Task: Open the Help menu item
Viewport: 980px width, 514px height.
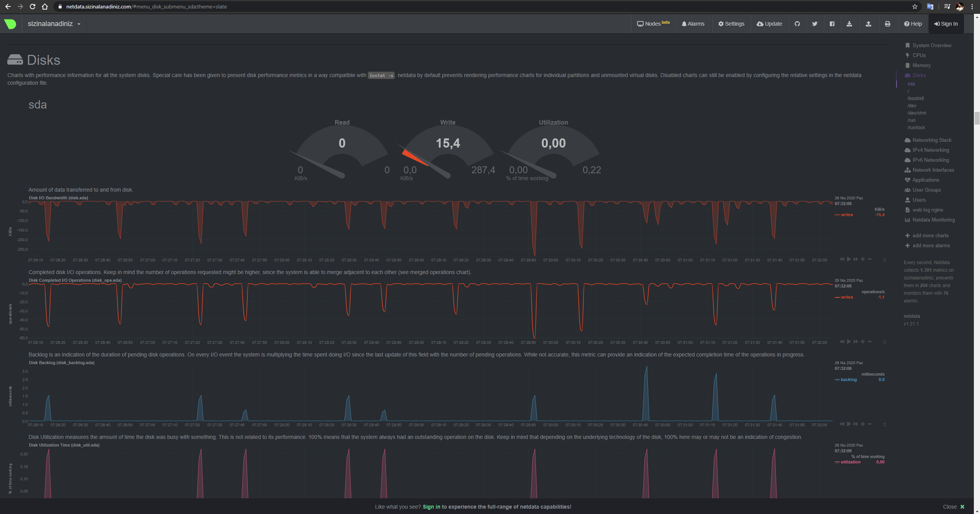Action: pos(913,24)
